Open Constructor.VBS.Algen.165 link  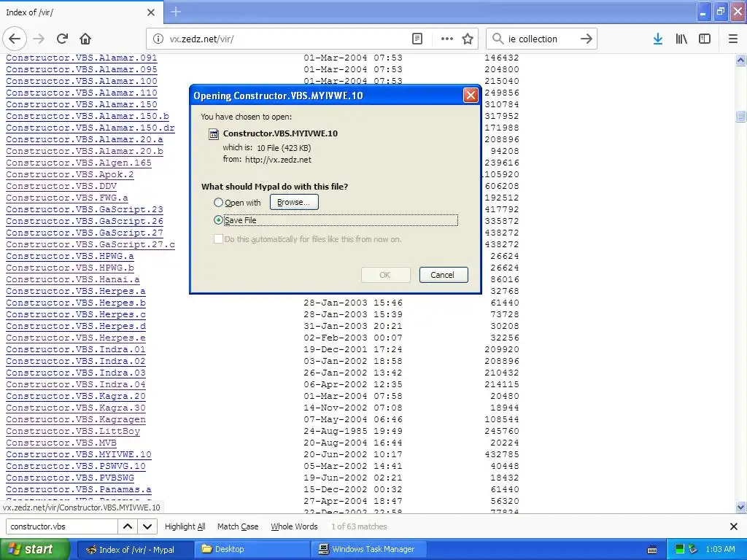pyautogui.click(x=79, y=163)
